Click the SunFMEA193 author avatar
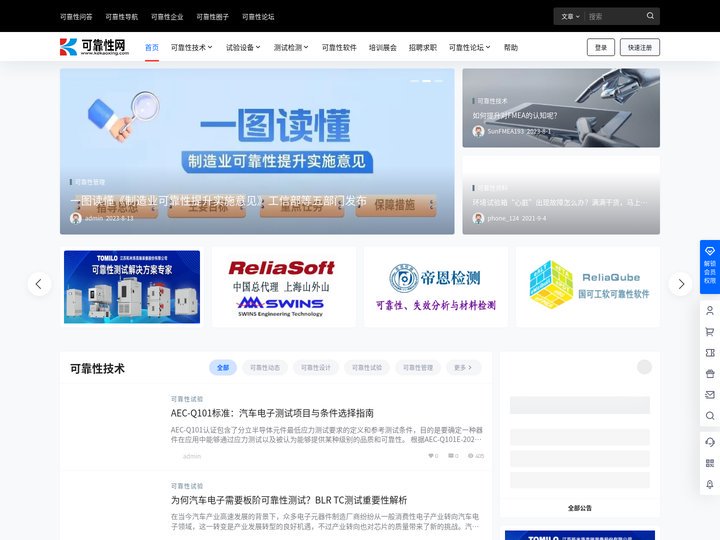This screenshot has width=720, height=540. coord(478,131)
